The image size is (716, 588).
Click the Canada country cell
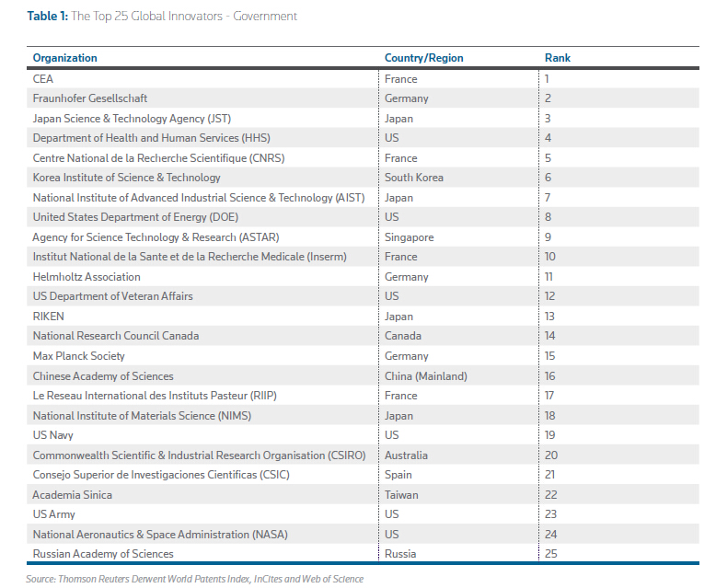click(x=403, y=336)
